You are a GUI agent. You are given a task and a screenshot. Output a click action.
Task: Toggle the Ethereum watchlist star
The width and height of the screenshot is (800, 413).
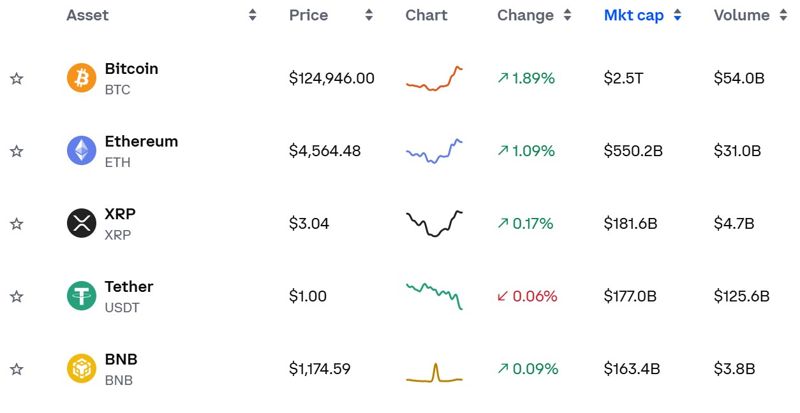point(16,151)
